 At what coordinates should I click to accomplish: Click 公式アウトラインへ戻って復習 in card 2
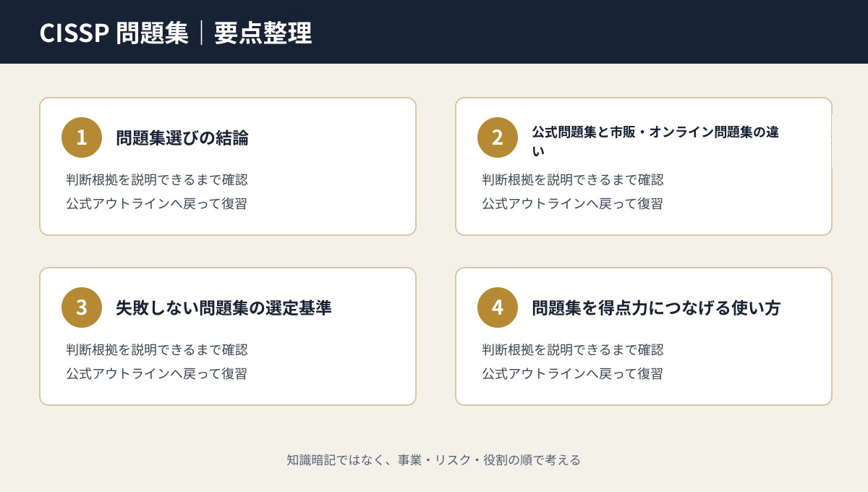click(x=572, y=203)
